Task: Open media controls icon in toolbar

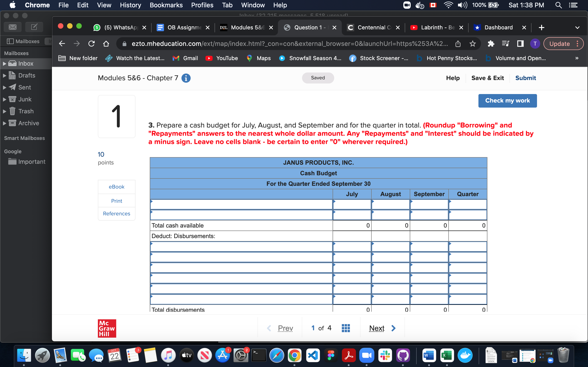Action: click(x=505, y=44)
